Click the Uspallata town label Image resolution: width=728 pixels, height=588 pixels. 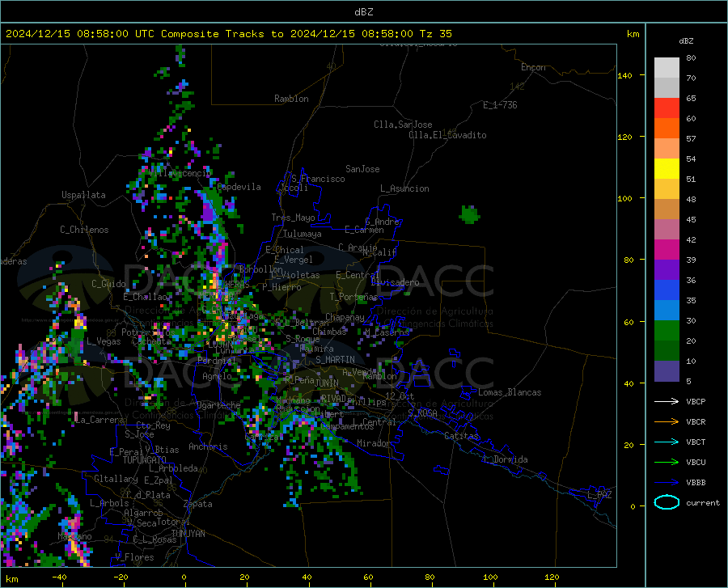(83, 195)
